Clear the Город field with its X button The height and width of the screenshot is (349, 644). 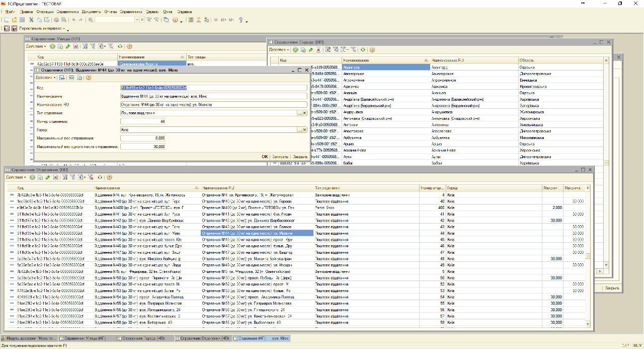click(x=304, y=130)
